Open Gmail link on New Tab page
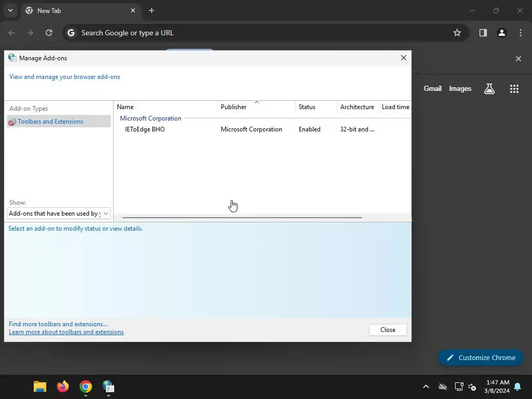532x399 pixels. coord(432,88)
